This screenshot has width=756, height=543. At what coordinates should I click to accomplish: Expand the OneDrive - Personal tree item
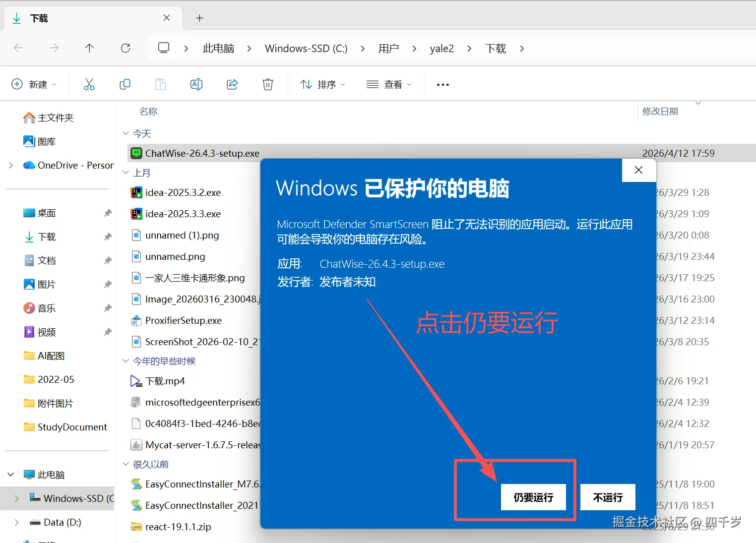11,165
